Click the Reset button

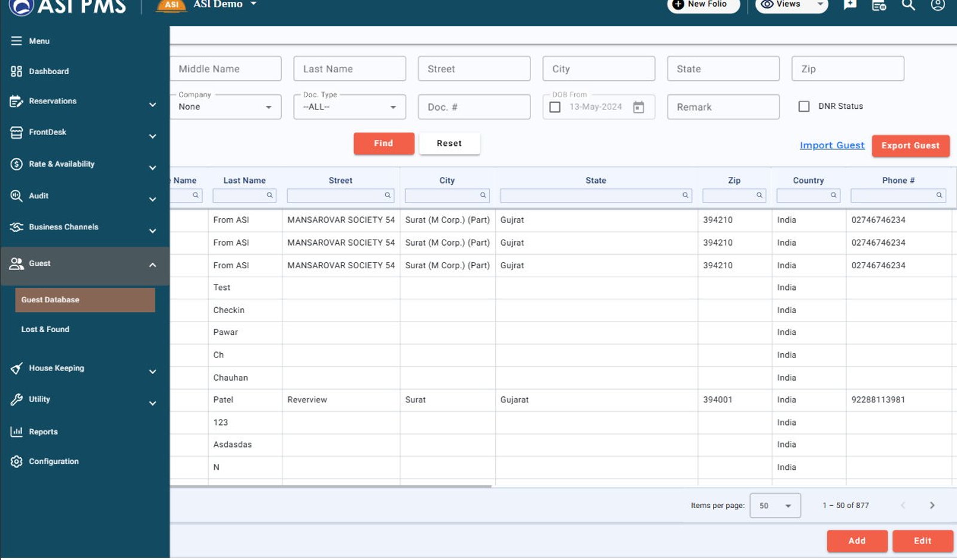coord(449,143)
